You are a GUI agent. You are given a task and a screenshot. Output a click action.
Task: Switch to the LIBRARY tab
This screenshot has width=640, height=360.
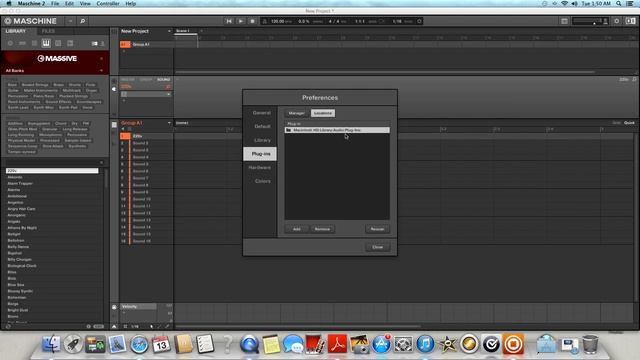[x=16, y=31]
